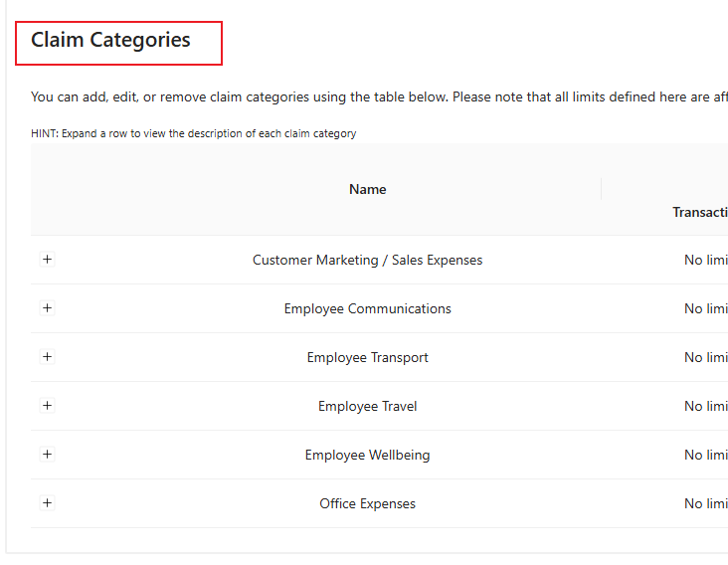Click the Employee Wellbeing category name
728x565 pixels.
[367, 455]
